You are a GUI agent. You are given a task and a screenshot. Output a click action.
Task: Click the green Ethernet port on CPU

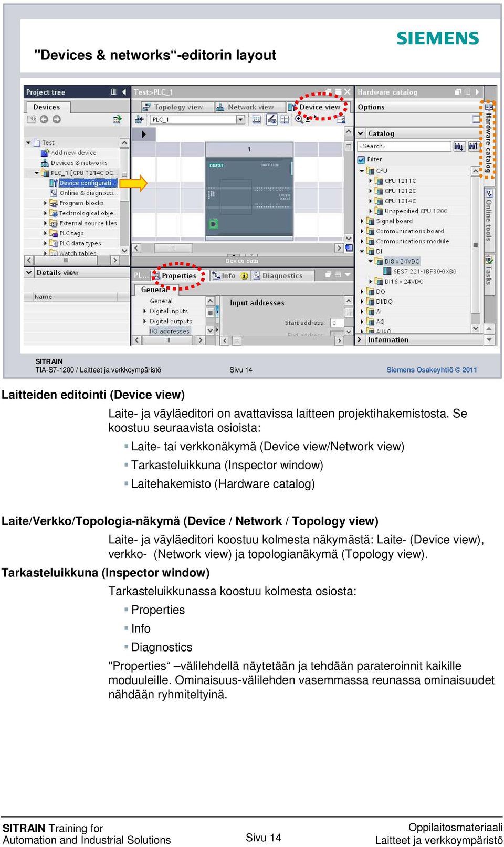coord(213,224)
